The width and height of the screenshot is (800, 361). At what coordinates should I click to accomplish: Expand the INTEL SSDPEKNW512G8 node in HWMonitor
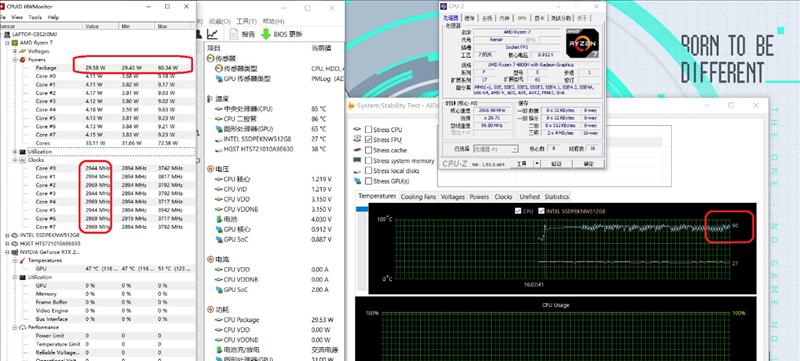tap(7, 236)
